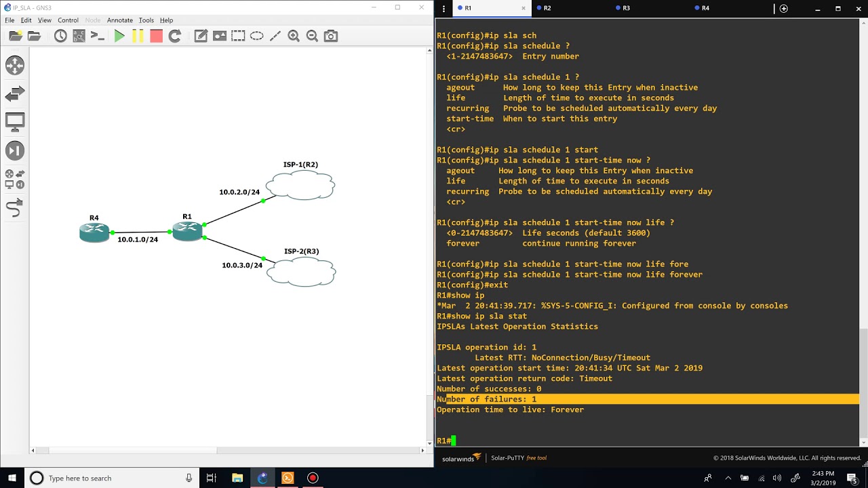
Task: Click the taskbar volume speaker icon
Action: pyautogui.click(x=776, y=478)
